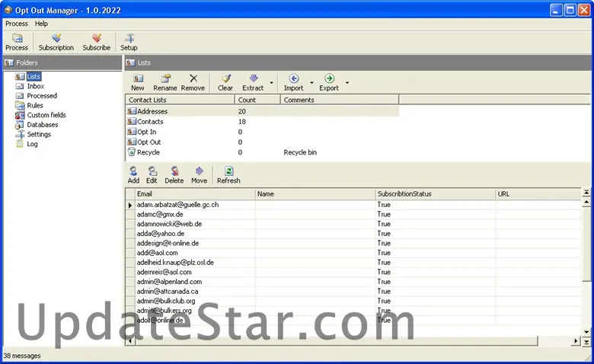Open the Help menu
This screenshot has height=364, width=594.
pos(41,24)
